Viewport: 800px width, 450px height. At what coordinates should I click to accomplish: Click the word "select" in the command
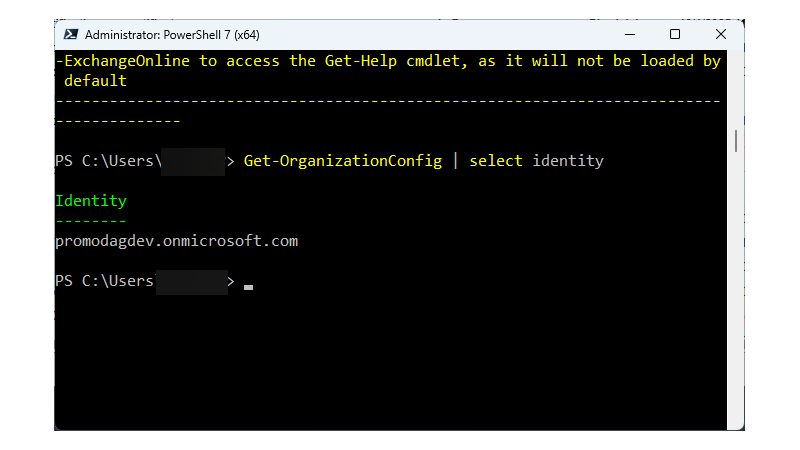496,161
